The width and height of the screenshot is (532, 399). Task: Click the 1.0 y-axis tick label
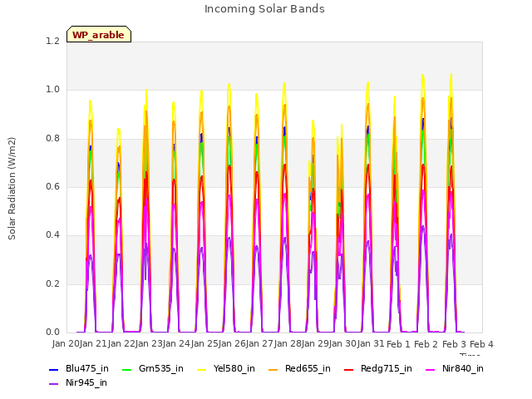pos(53,90)
